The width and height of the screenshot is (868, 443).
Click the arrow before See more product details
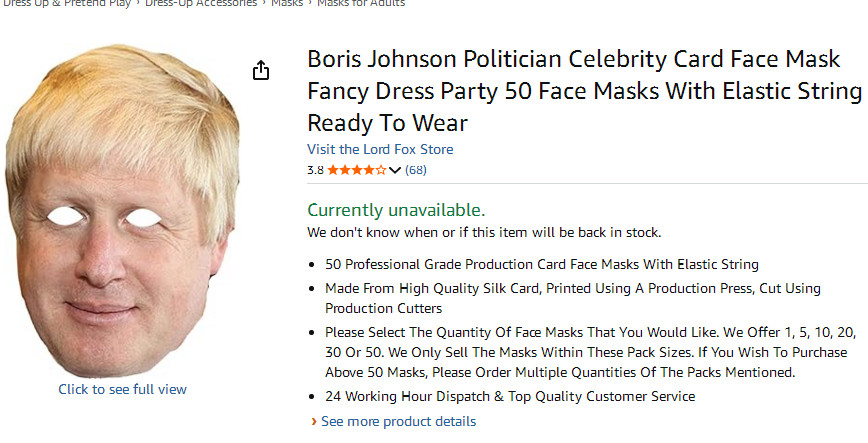314,422
